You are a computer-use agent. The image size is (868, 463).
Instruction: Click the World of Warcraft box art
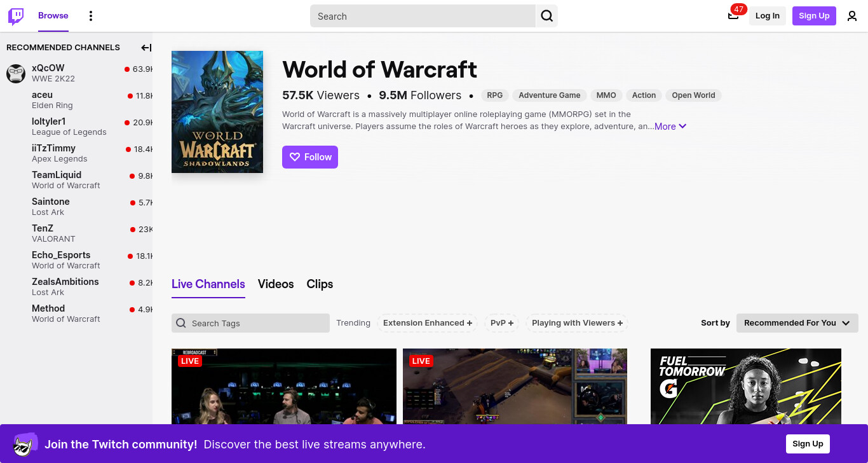[x=217, y=112]
